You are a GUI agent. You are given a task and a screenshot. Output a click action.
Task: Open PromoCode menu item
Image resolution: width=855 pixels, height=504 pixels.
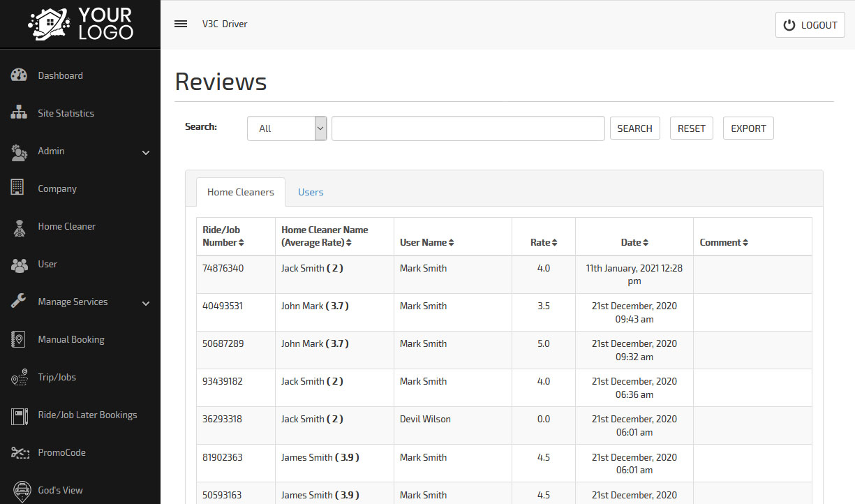pos(61,452)
